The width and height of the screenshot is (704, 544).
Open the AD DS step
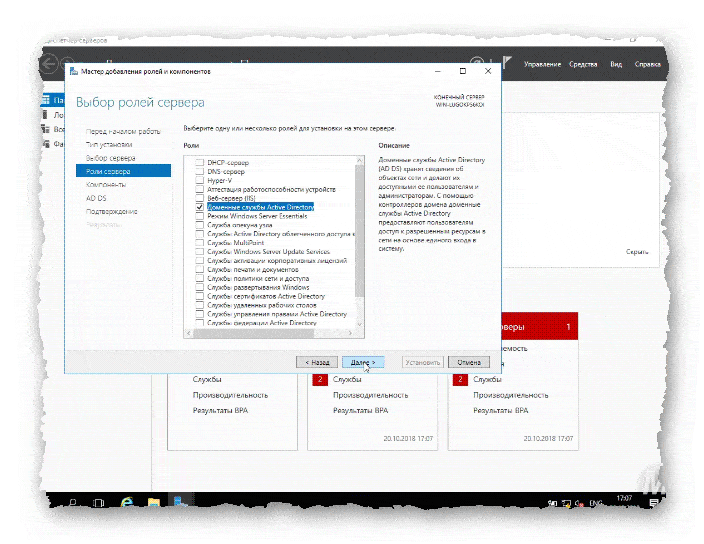tap(96, 198)
